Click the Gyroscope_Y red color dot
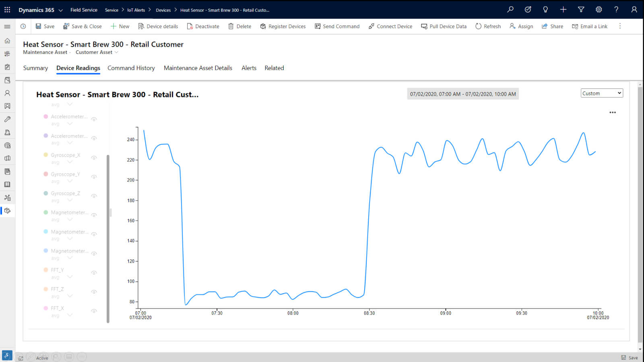 pyautogui.click(x=46, y=174)
